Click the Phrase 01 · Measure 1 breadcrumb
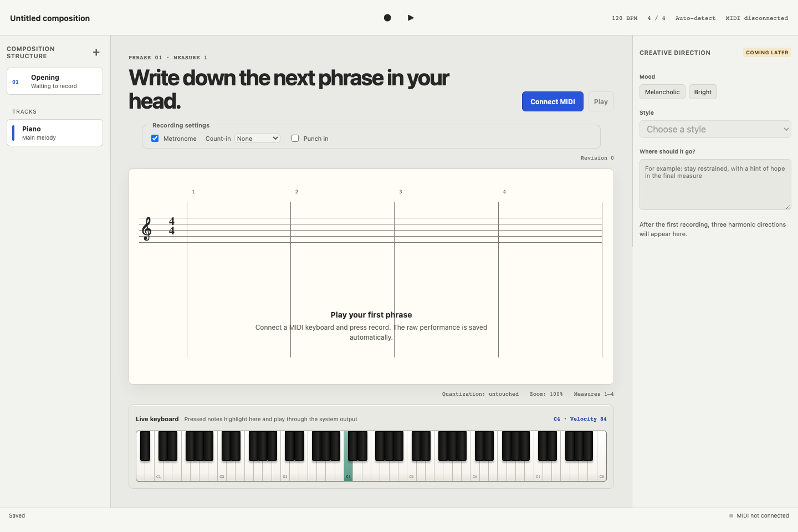 [168, 58]
